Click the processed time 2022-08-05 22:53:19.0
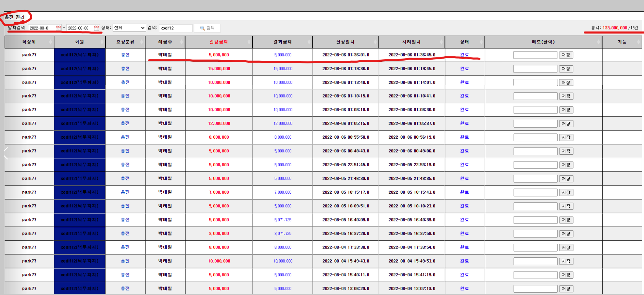Viewport: 644px width, 295px height. tap(412, 165)
